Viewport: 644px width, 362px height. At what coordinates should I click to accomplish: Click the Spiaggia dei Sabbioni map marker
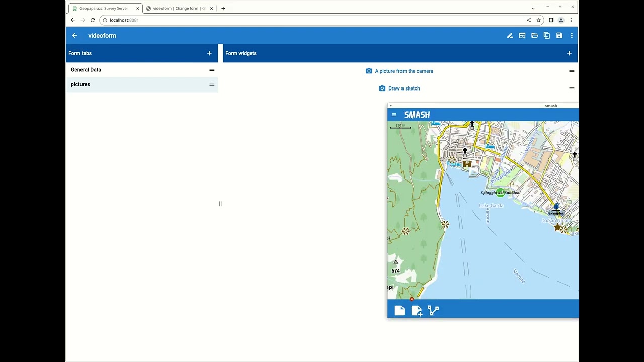click(x=500, y=193)
